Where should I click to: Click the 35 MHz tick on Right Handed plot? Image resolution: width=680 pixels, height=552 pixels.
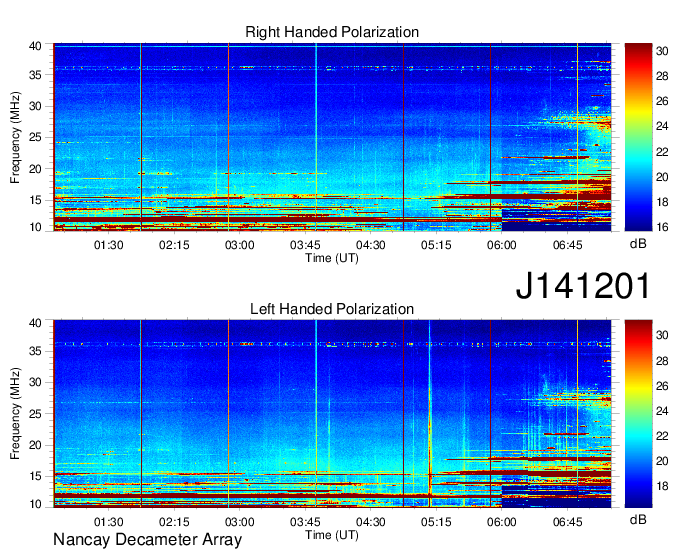pyautogui.click(x=35, y=75)
